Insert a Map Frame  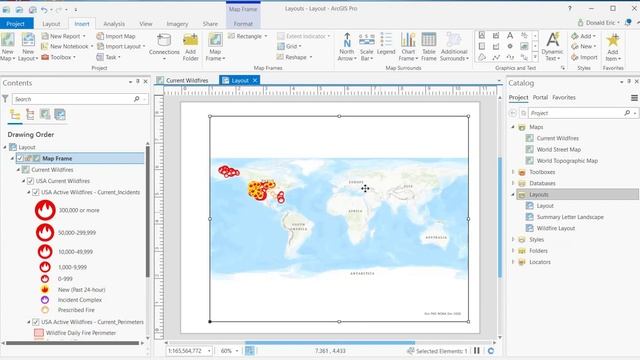215,47
